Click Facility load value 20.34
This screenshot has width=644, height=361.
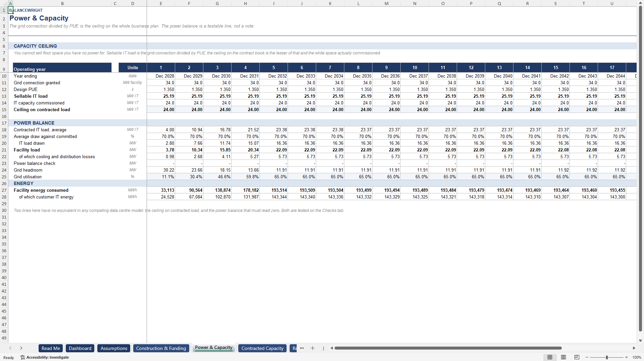[x=245, y=150]
